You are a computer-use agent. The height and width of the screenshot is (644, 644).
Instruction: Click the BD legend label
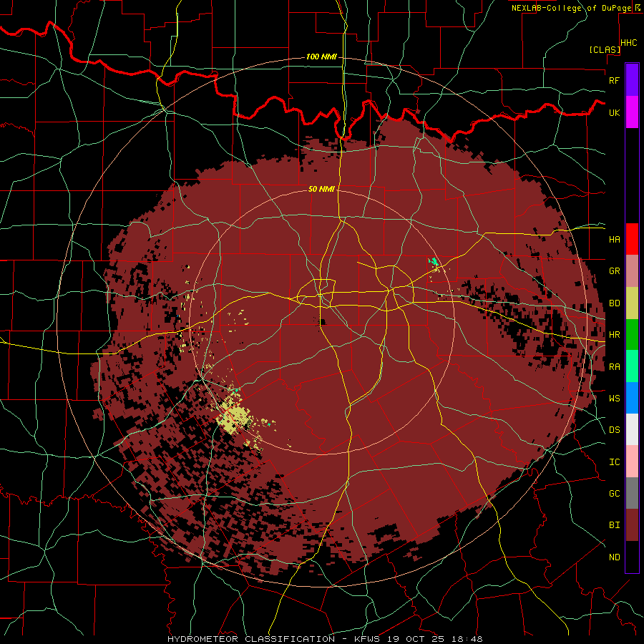614,303
